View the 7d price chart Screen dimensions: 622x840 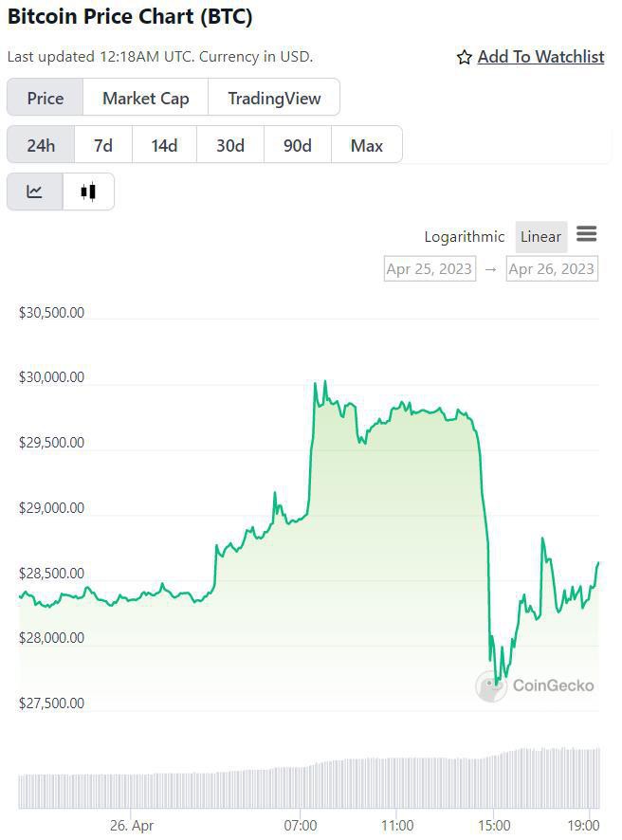101,145
